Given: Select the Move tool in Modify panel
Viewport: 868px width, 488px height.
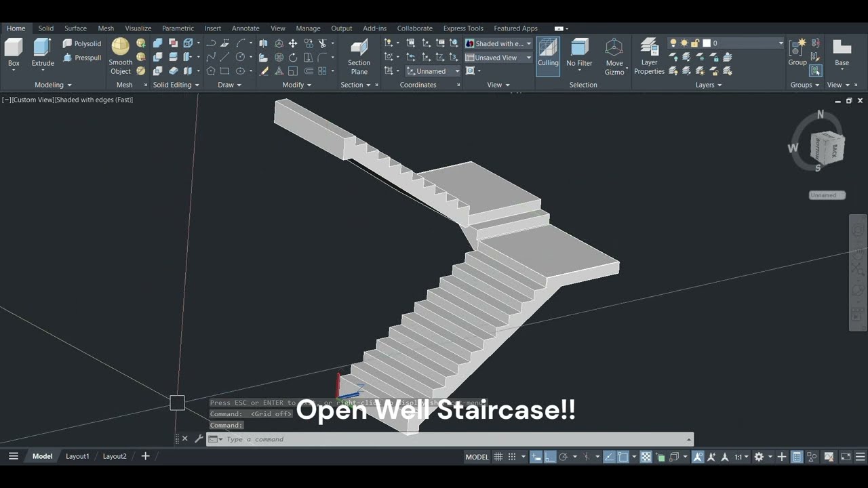Looking at the screenshot, I should click(293, 43).
